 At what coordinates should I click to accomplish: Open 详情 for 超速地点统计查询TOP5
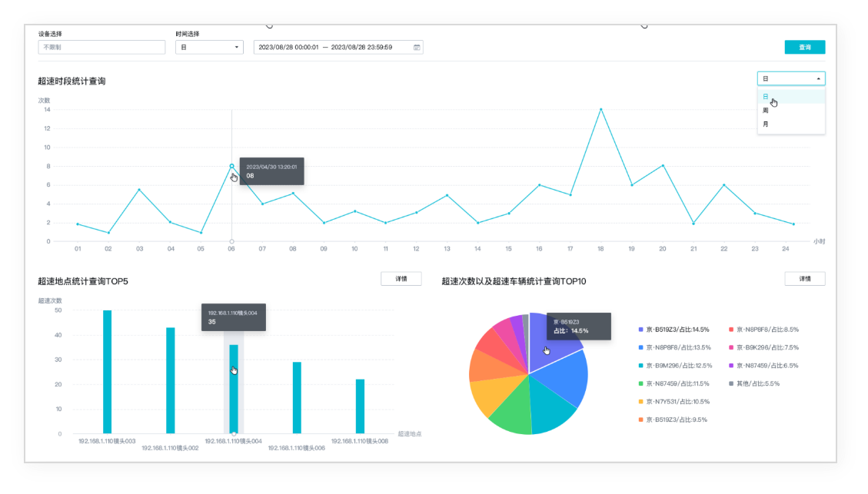tap(401, 279)
